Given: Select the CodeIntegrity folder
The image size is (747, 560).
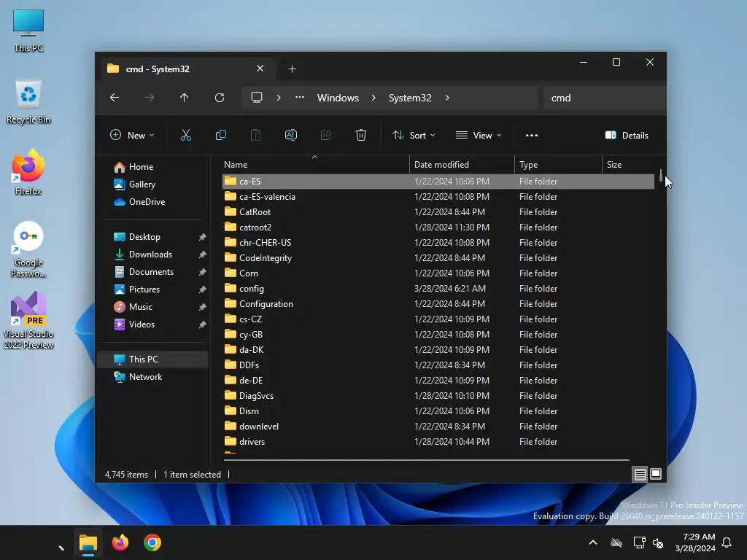Looking at the screenshot, I should click(x=438, y=258).
